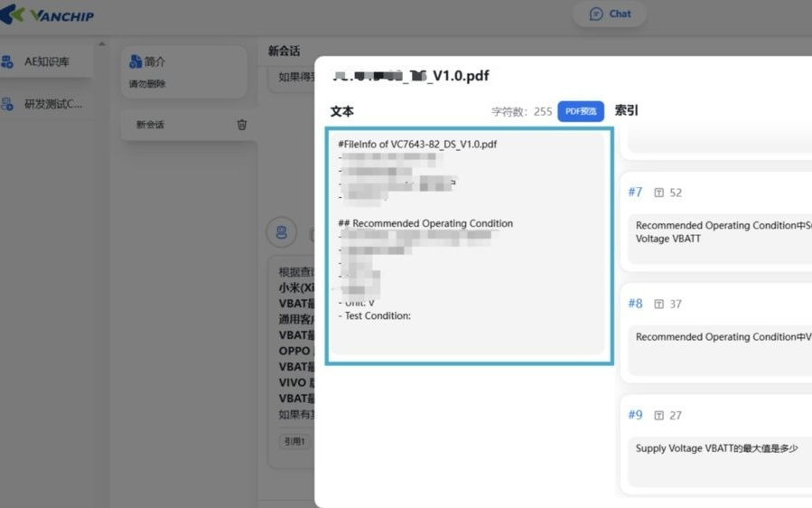Click the 字符数: 255 counter
The width and height of the screenshot is (812, 508).
tap(521, 111)
